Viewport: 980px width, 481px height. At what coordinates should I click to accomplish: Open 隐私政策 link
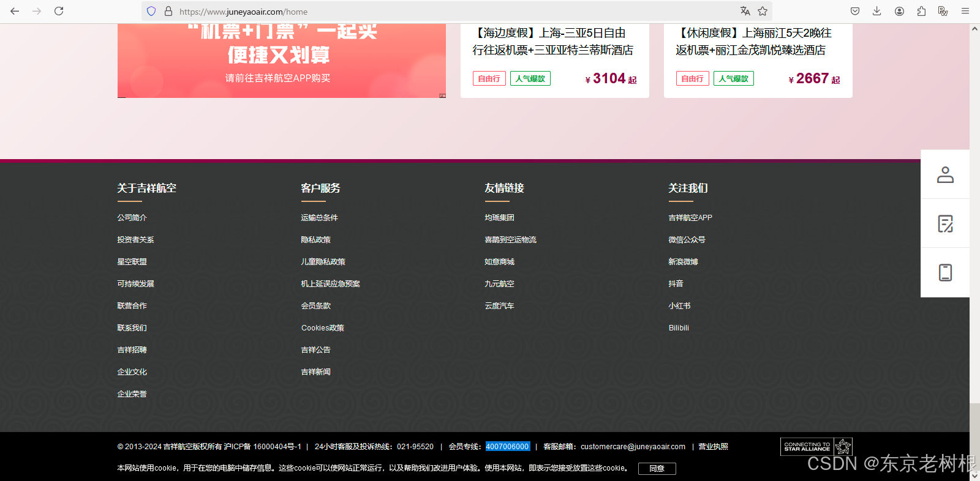[x=316, y=240]
